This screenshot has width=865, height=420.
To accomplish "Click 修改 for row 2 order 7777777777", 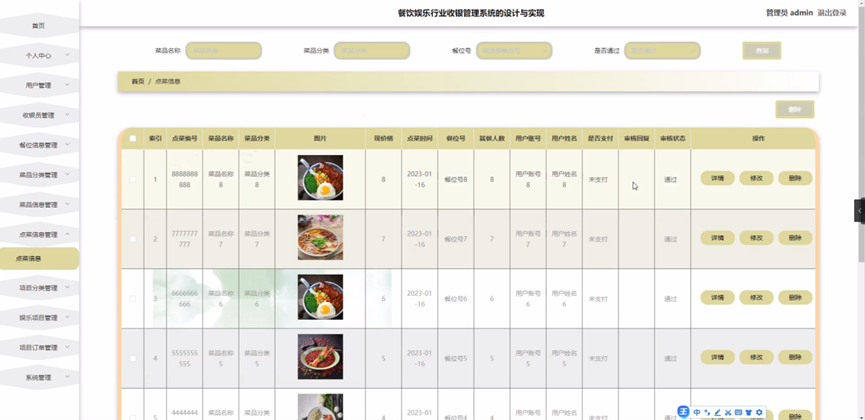I will (756, 238).
